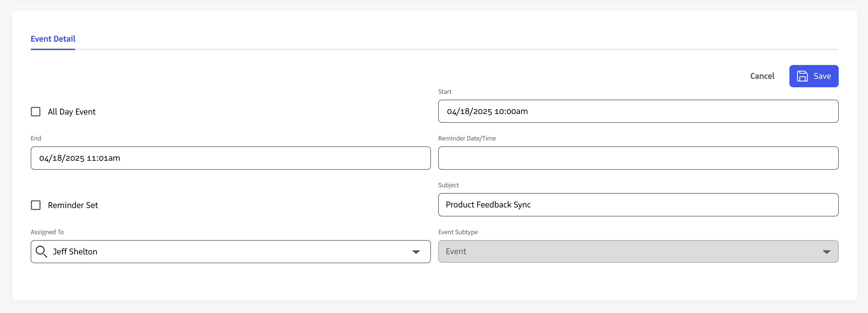The height and width of the screenshot is (313, 868).
Task: Open the Event Subtype dropdown arrow
Action: pos(826,252)
